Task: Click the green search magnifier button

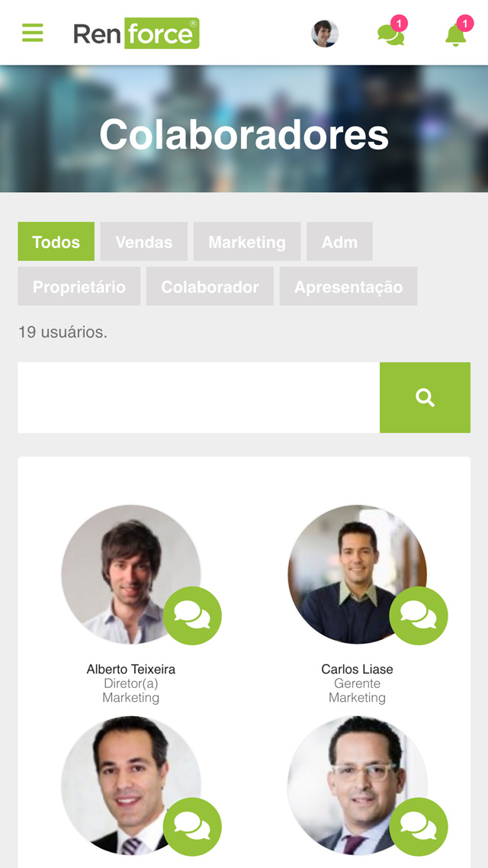Action: (425, 397)
